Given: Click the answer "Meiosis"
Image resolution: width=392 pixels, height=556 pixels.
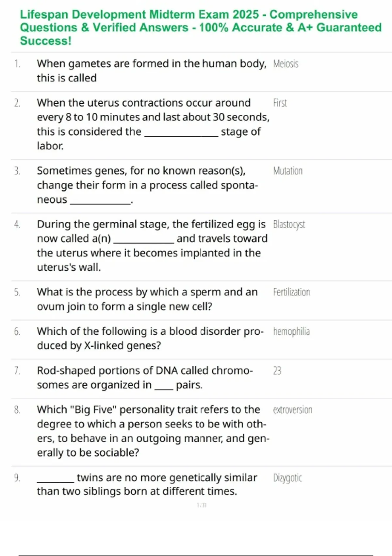Looking at the screenshot, I should click(286, 64).
